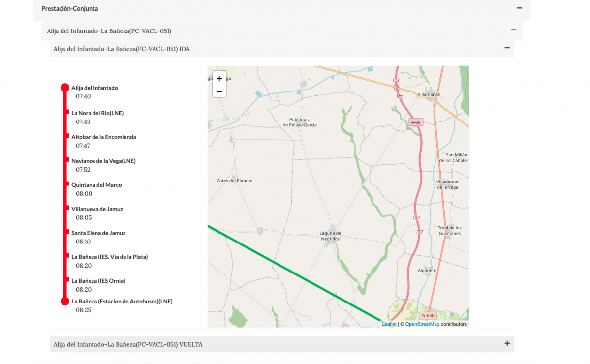The height and width of the screenshot is (364, 590).
Task: Zoom out on the map
Action: (219, 91)
